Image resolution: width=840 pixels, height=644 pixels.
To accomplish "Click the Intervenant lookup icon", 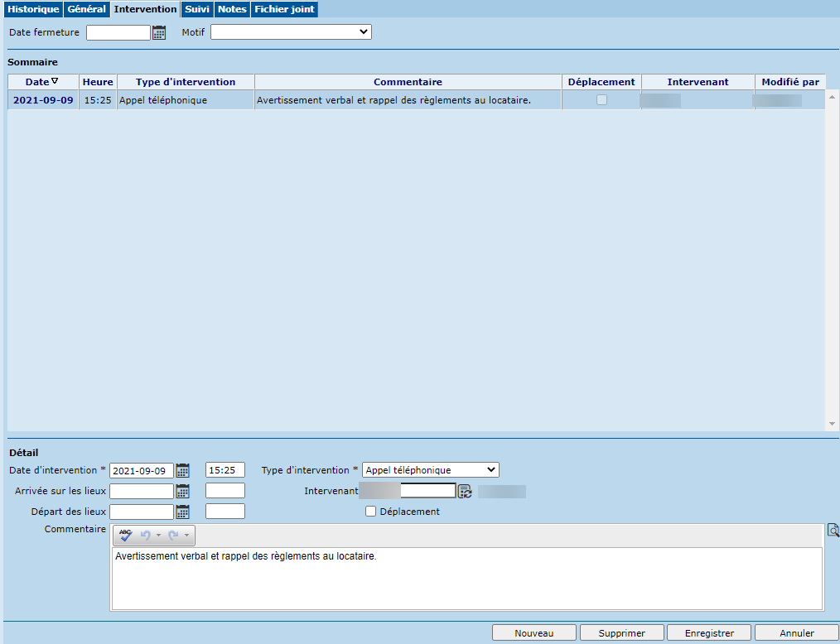I will pos(466,491).
